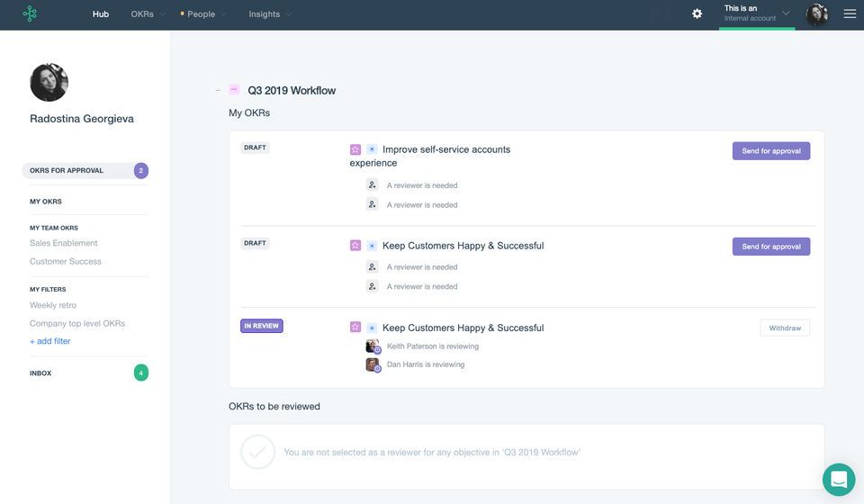The height and width of the screenshot is (504, 864).
Task: Click purple star icon beside Improve self-service accounts
Action: coord(355,149)
